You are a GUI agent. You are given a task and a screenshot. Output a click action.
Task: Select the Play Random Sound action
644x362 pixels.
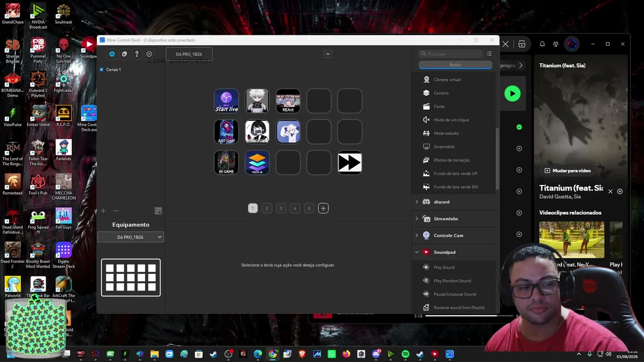(454, 281)
